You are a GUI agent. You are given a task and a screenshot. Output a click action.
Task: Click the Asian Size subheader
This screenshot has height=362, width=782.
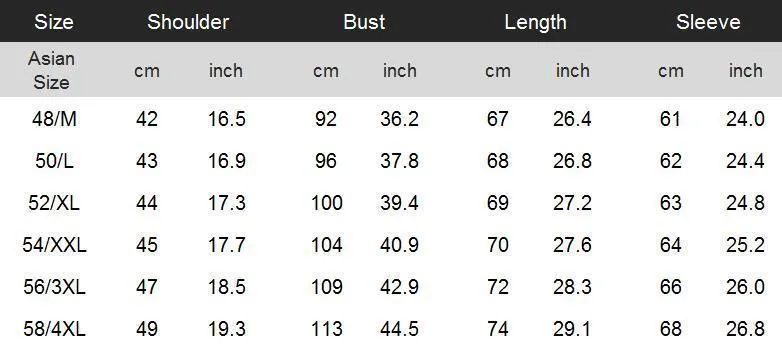51,70
